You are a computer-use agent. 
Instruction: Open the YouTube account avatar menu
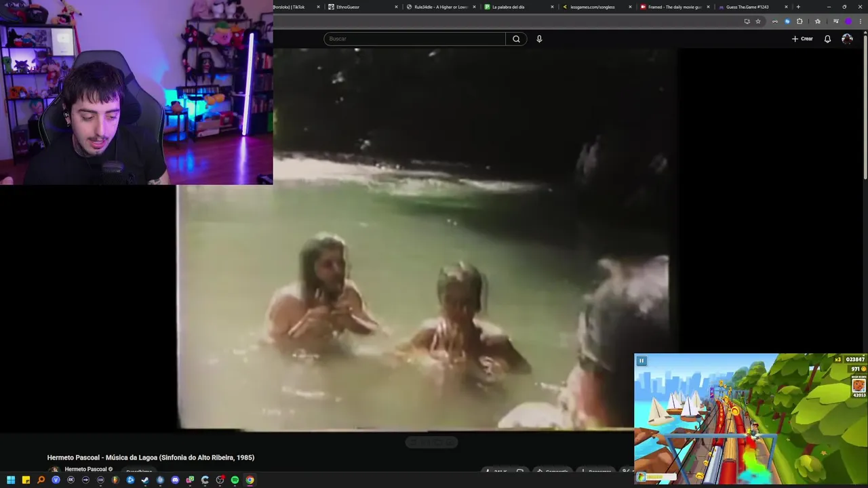pos(847,39)
